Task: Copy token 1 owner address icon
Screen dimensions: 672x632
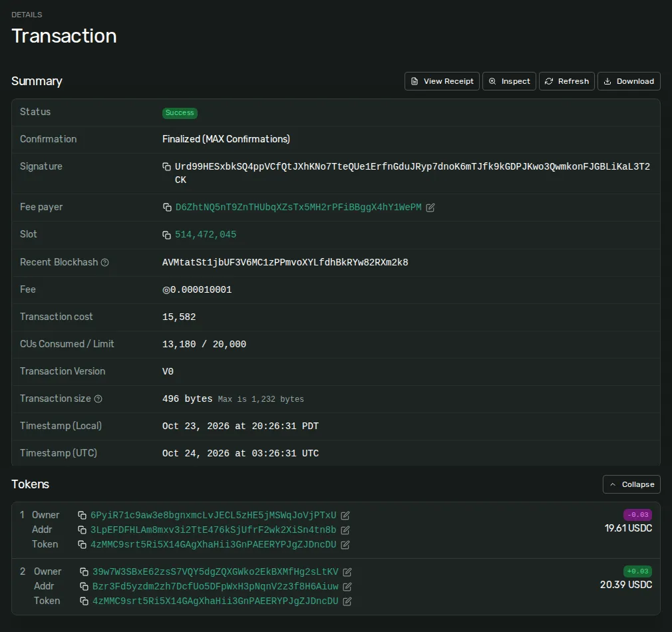Action: [x=82, y=515]
